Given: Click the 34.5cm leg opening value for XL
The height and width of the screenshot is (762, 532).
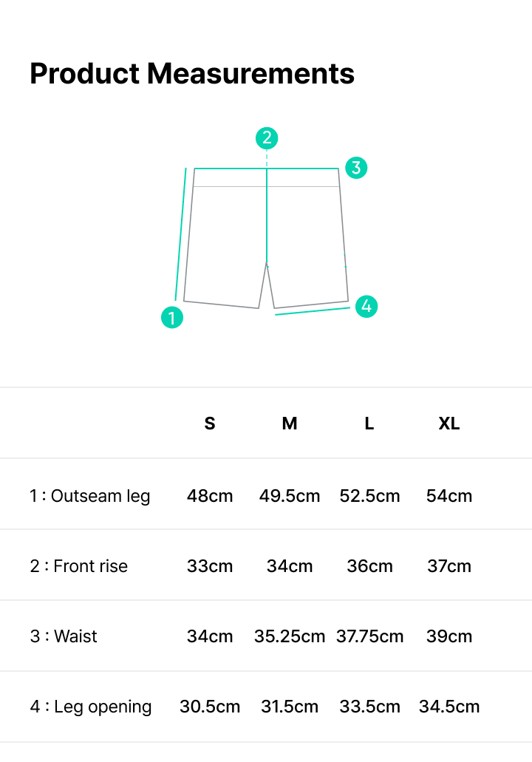Looking at the screenshot, I should [x=449, y=707].
